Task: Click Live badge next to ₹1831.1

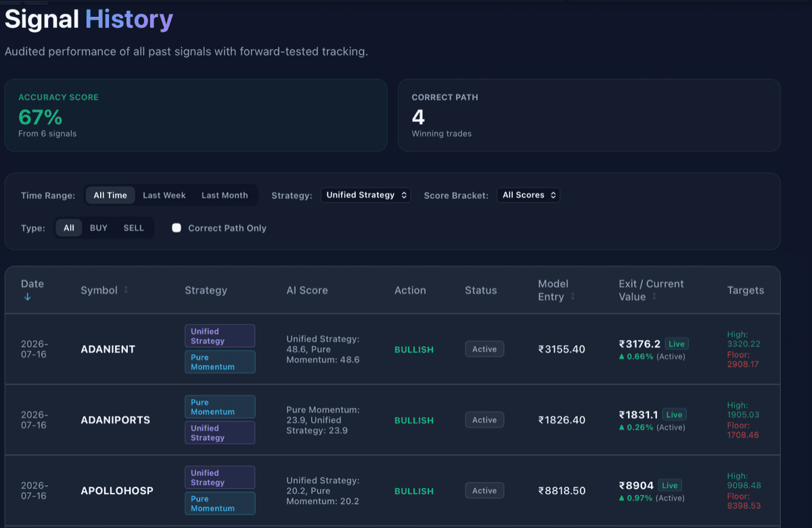Action: point(675,414)
